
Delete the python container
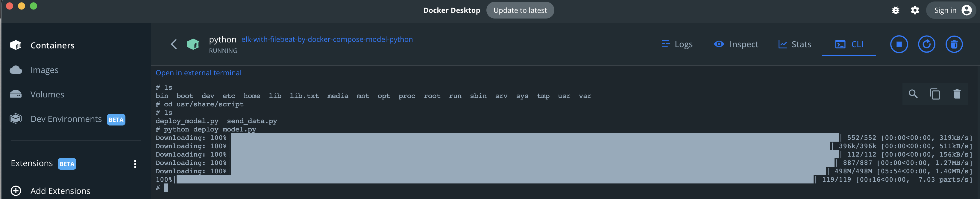point(954,45)
